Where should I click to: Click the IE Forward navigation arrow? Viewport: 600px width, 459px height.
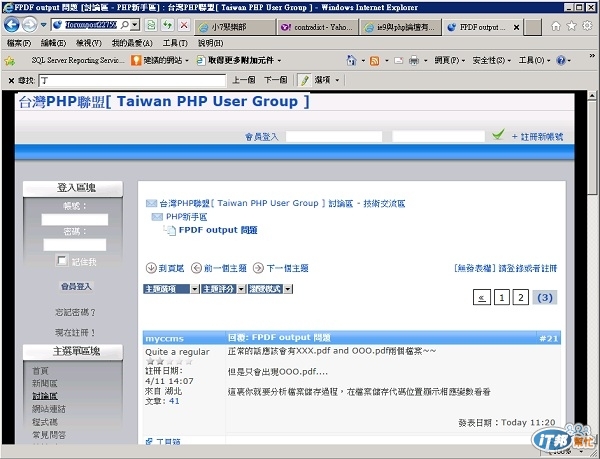point(29,25)
